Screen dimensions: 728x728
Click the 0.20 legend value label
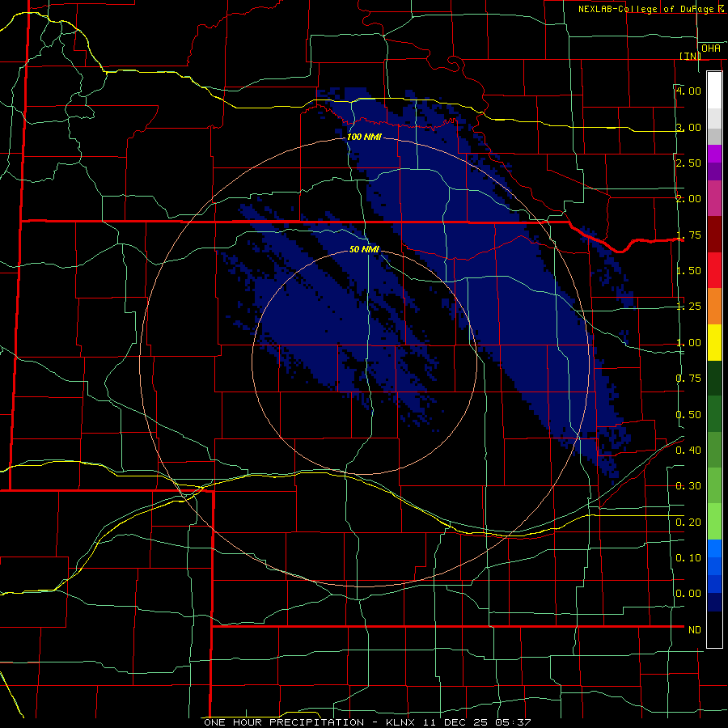tap(688, 523)
